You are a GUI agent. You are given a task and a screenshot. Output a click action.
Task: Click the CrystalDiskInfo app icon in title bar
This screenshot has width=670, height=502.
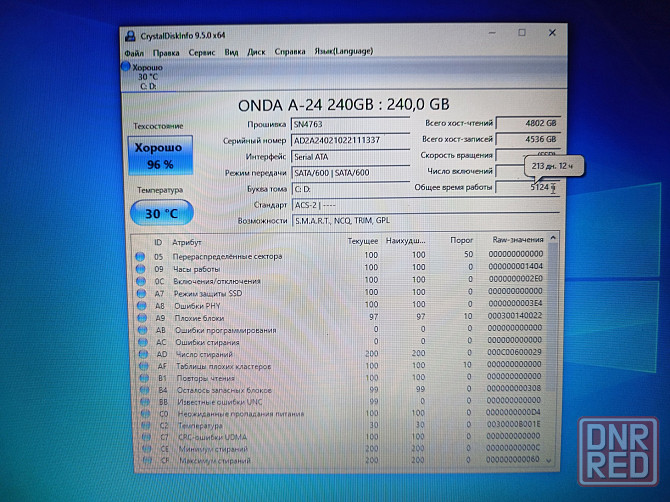130,36
